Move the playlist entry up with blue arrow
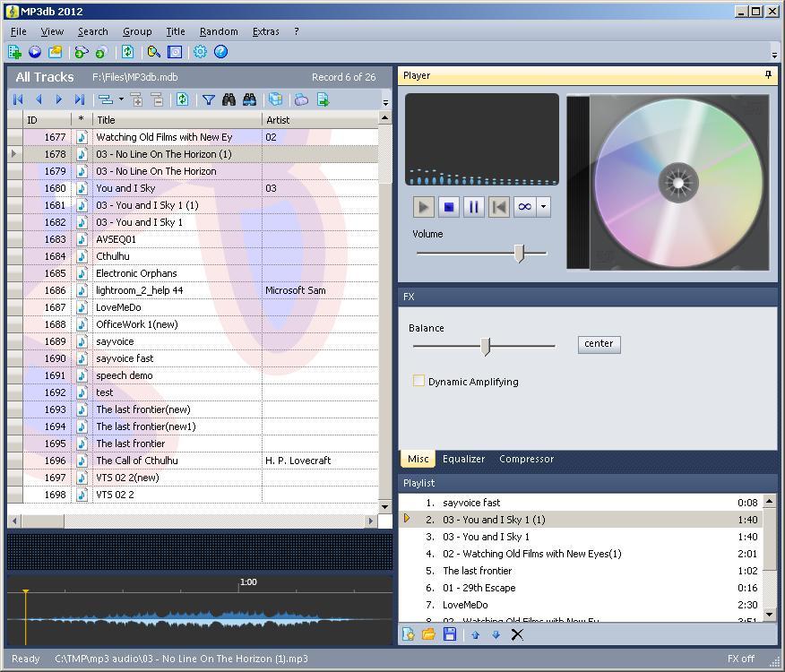This screenshot has height=672, width=785. [475, 635]
